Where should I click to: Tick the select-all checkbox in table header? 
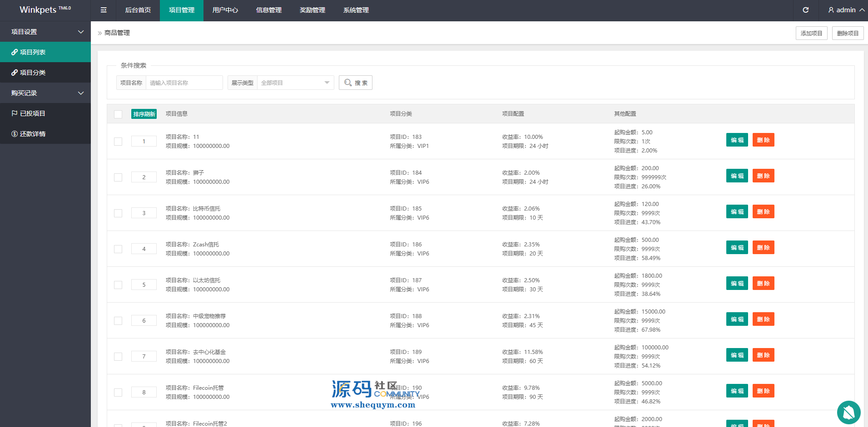[x=118, y=114]
